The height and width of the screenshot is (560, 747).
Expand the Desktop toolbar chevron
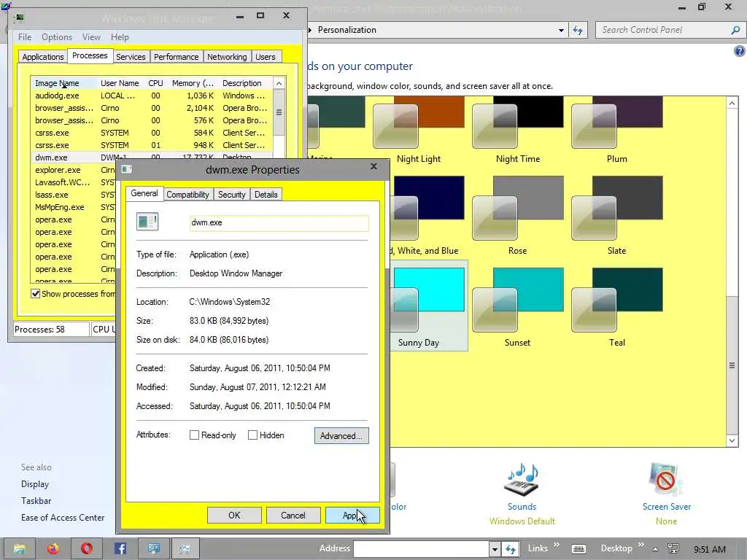640,544
